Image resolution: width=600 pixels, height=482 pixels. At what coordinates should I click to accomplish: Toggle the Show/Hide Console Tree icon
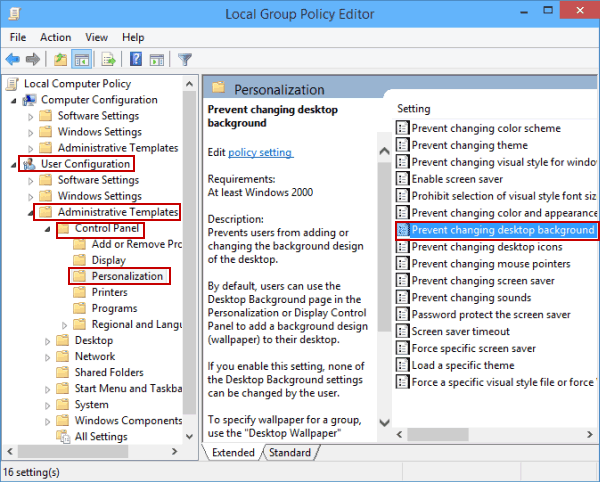coord(82,59)
